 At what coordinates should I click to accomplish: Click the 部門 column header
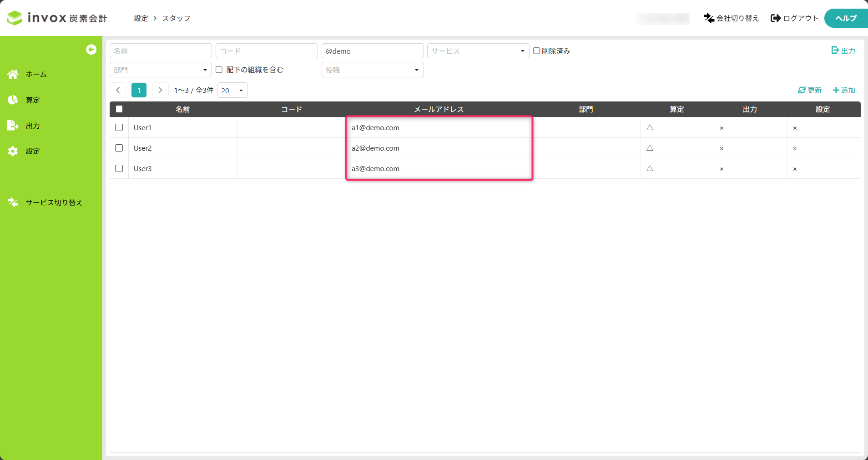(586, 109)
